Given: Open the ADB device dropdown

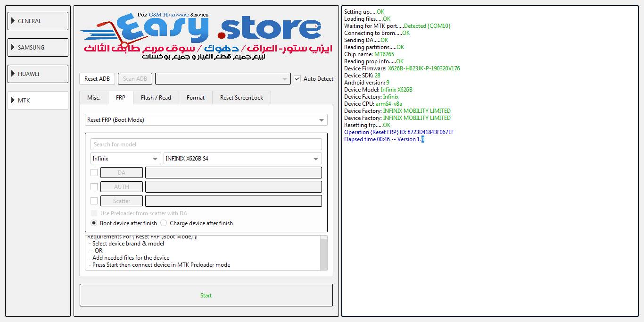Looking at the screenshot, I should (x=223, y=79).
